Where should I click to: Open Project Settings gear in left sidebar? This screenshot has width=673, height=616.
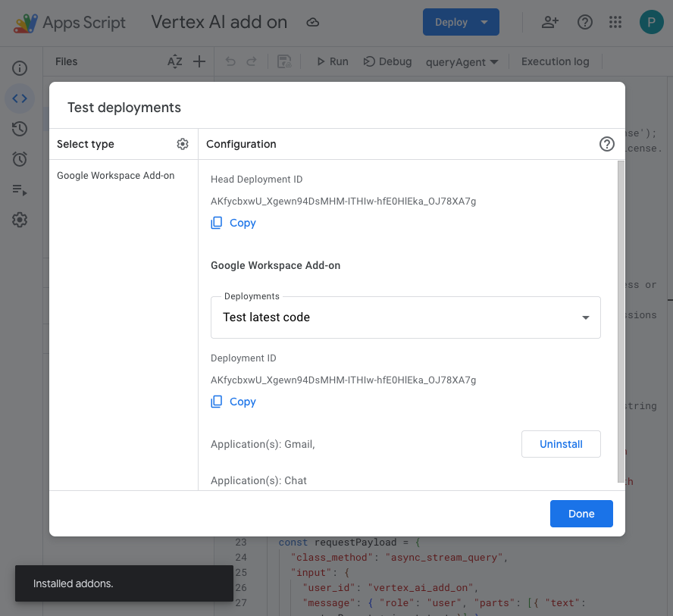click(x=20, y=220)
